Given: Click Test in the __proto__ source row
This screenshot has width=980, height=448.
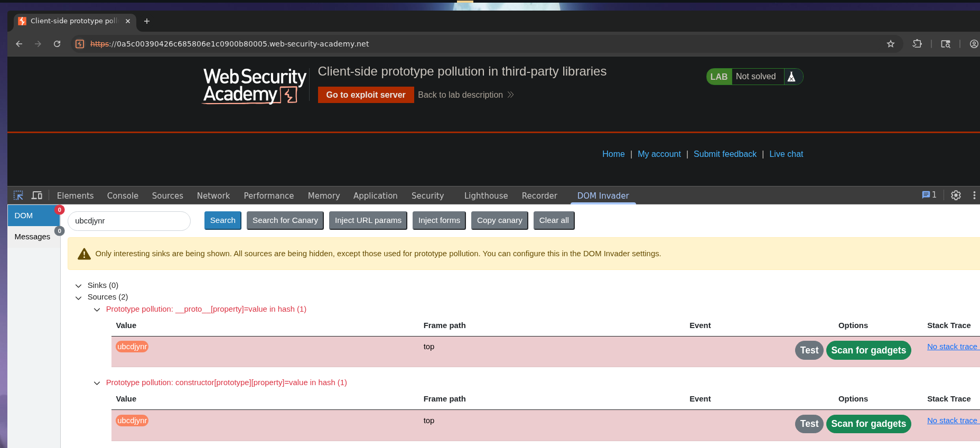Looking at the screenshot, I should pyautogui.click(x=809, y=350).
